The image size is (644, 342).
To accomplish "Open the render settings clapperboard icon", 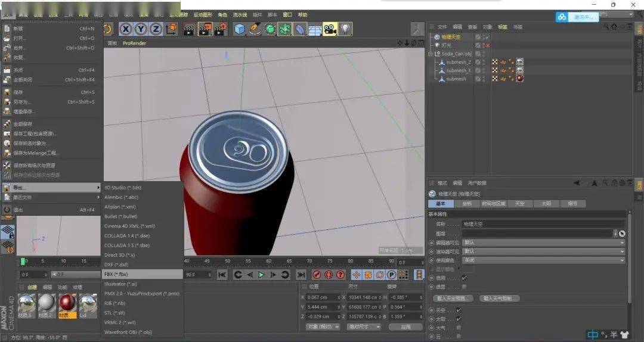I will coord(220,29).
